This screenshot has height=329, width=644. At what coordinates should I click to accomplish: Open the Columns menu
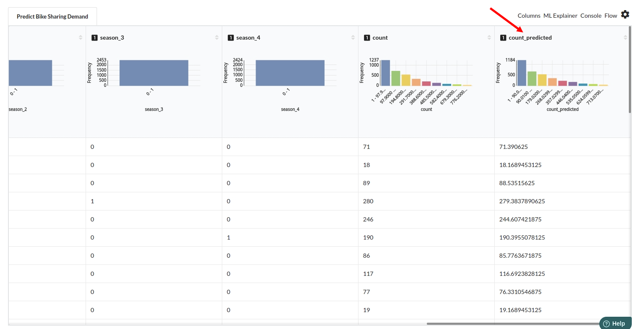(x=529, y=16)
